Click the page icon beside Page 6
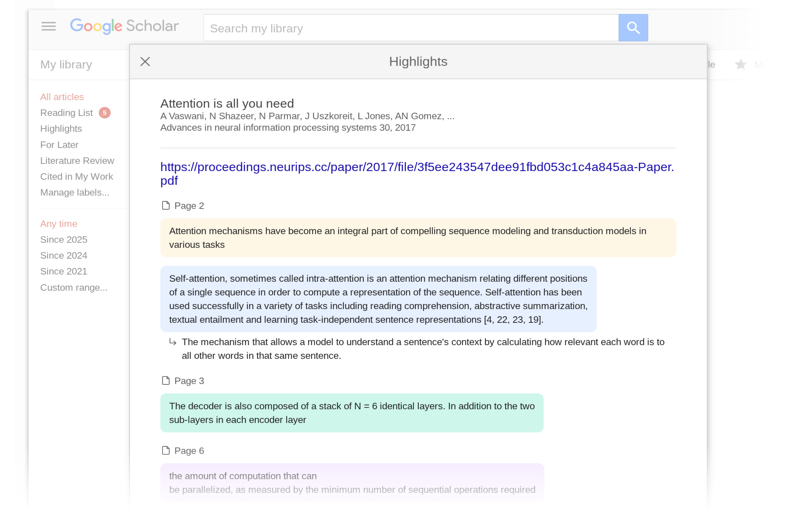Screen dimensions: 794x532 click(166, 450)
